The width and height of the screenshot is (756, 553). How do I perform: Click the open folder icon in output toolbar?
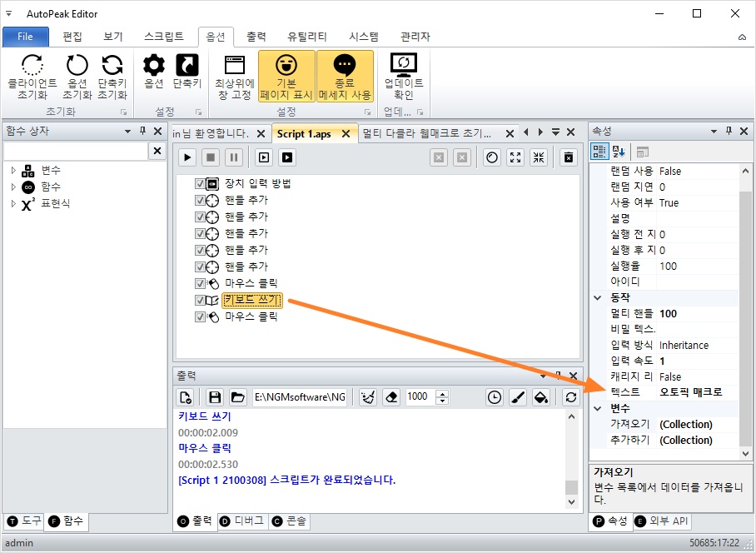(237, 397)
